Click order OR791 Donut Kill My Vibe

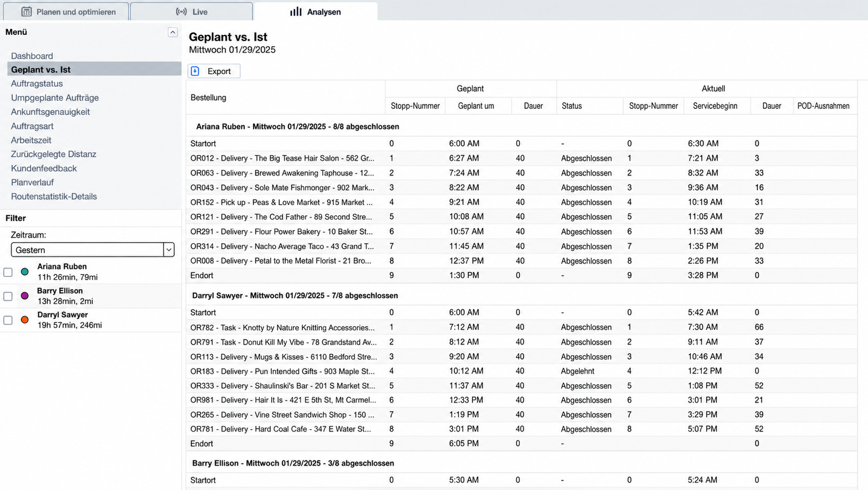[x=284, y=342]
